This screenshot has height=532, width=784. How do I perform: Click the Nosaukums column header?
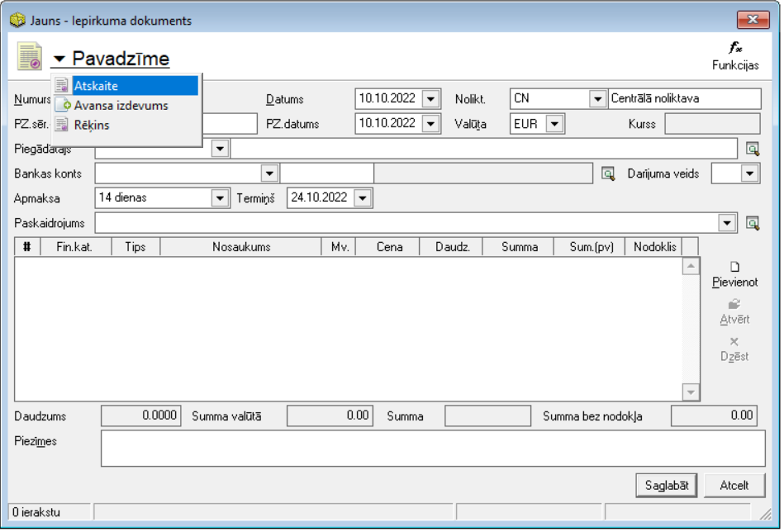point(240,247)
